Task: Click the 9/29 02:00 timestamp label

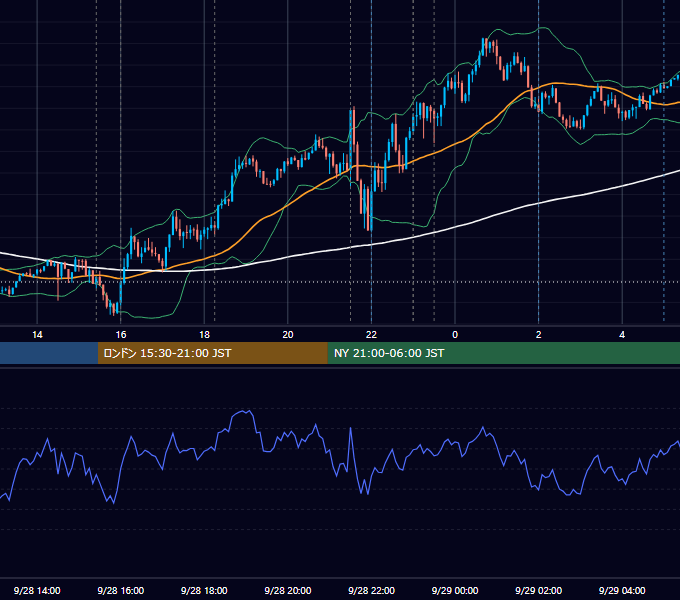Action: click(x=539, y=590)
